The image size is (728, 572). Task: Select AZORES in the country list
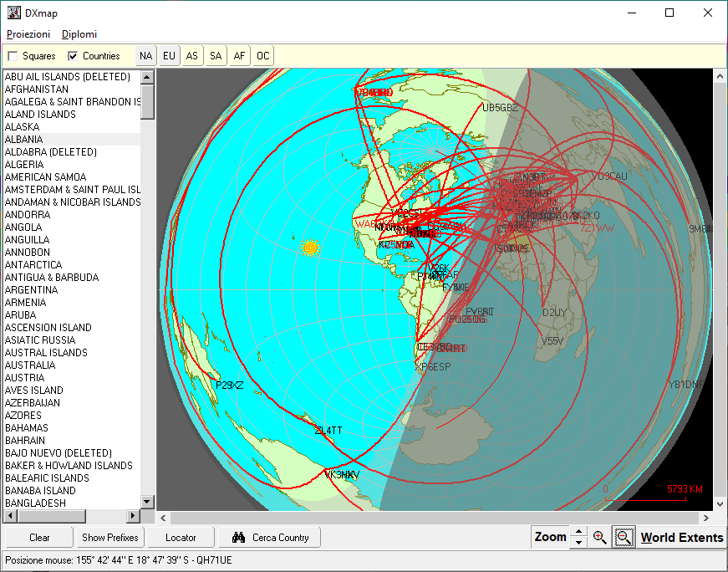(72, 416)
